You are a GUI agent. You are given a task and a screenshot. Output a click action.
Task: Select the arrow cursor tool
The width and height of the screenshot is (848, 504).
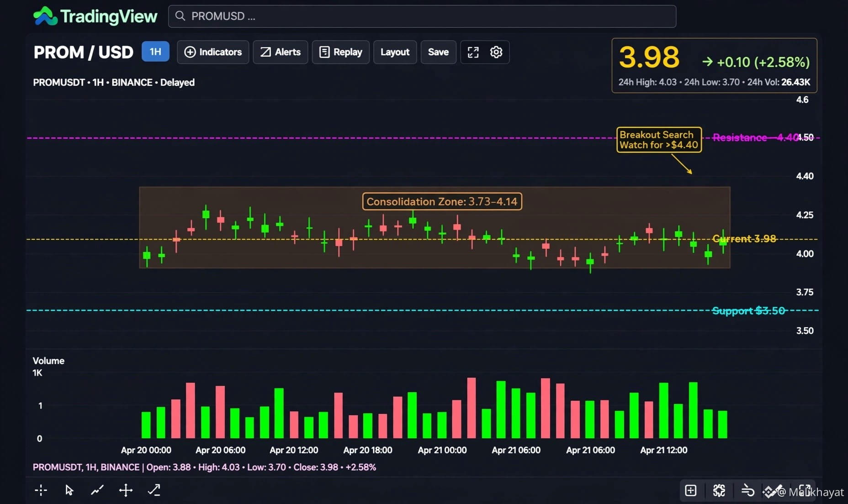(x=69, y=490)
